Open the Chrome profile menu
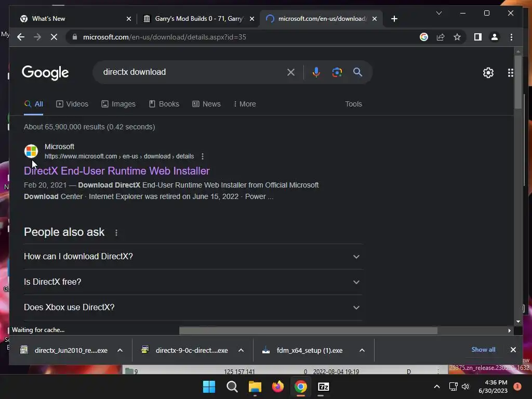 point(495,37)
